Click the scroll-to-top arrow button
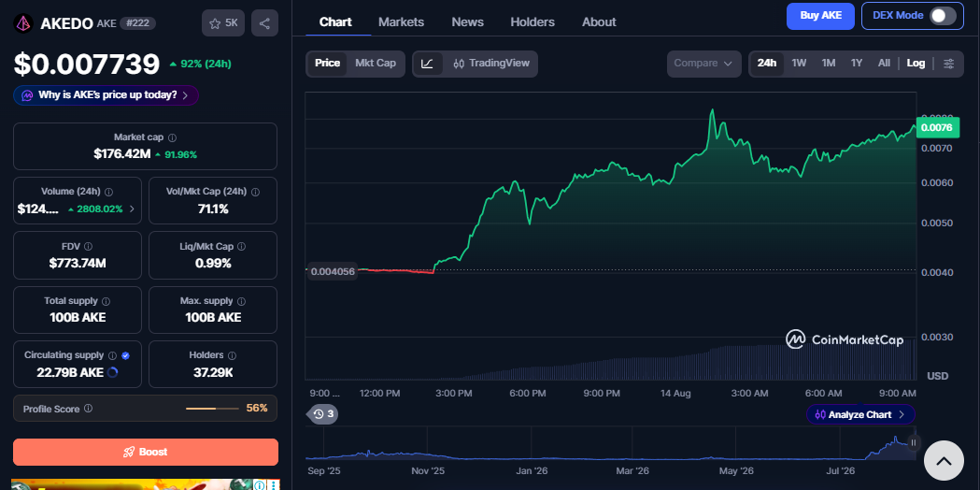 (x=944, y=461)
